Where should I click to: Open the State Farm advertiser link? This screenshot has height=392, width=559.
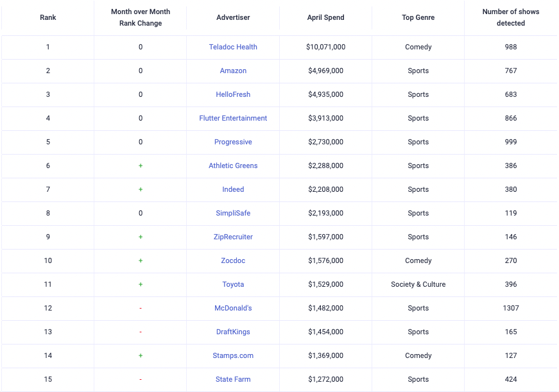click(x=233, y=379)
